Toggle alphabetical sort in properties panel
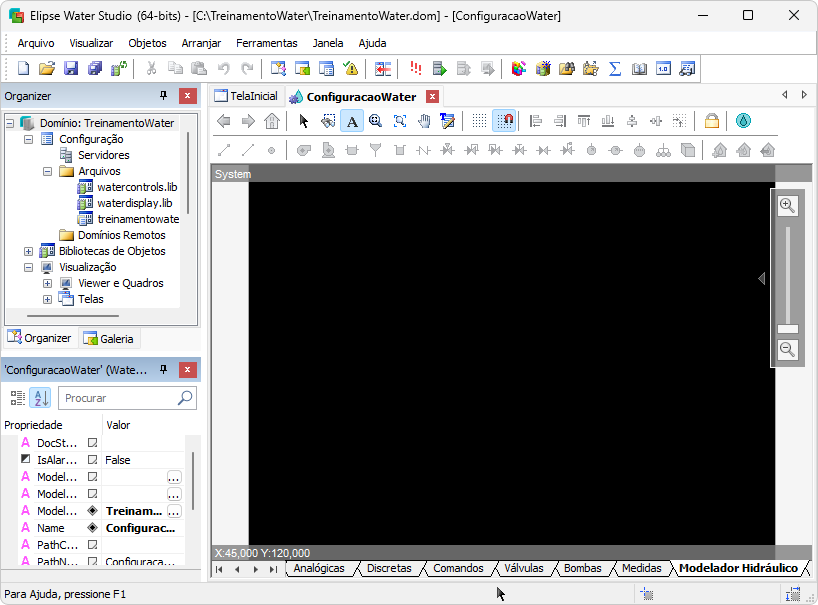 [x=40, y=398]
